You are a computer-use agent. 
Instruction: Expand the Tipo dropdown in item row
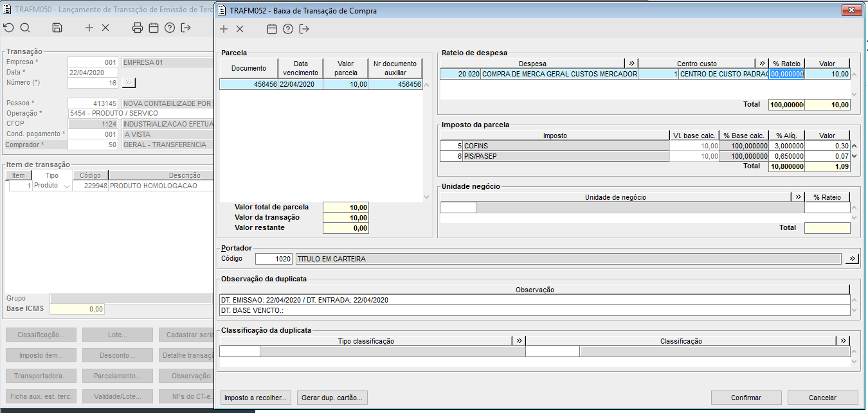click(x=66, y=186)
